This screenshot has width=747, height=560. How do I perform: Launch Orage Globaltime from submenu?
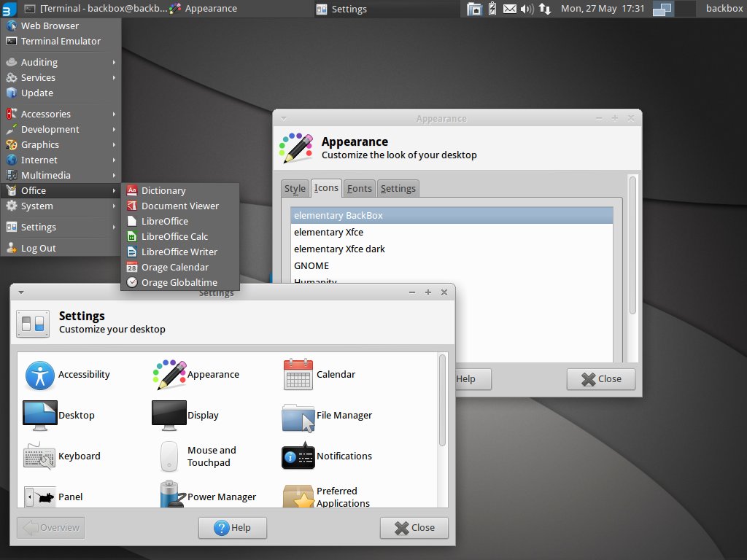(x=180, y=282)
